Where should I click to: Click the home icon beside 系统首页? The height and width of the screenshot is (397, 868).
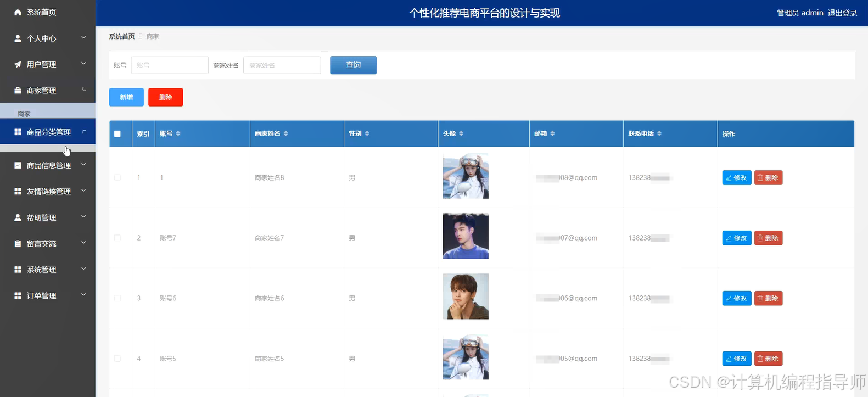18,12
